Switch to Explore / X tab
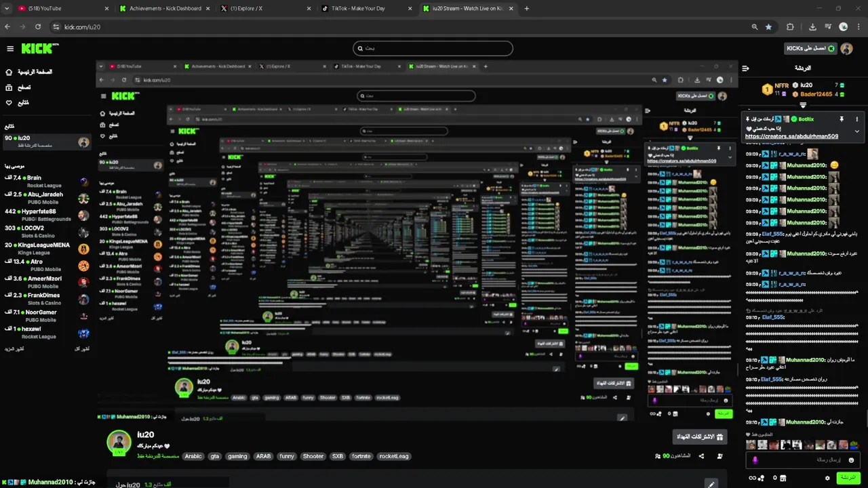The height and width of the screenshot is (488, 868). click(x=267, y=8)
